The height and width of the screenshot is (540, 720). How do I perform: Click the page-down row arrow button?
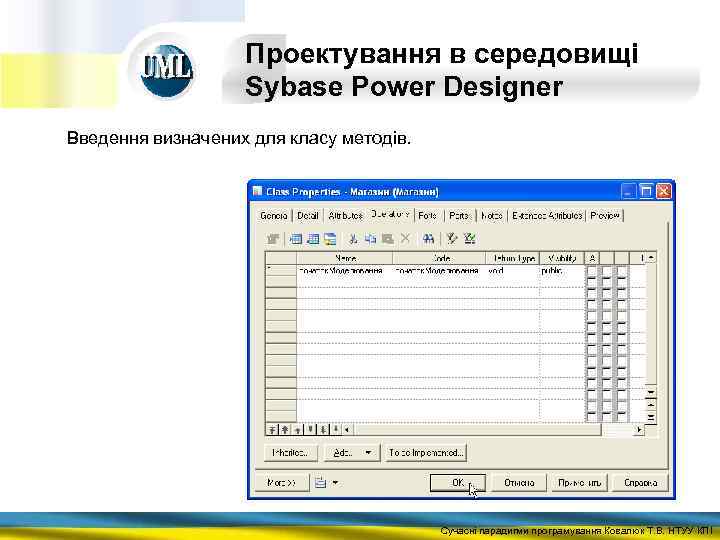coord(324,430)
